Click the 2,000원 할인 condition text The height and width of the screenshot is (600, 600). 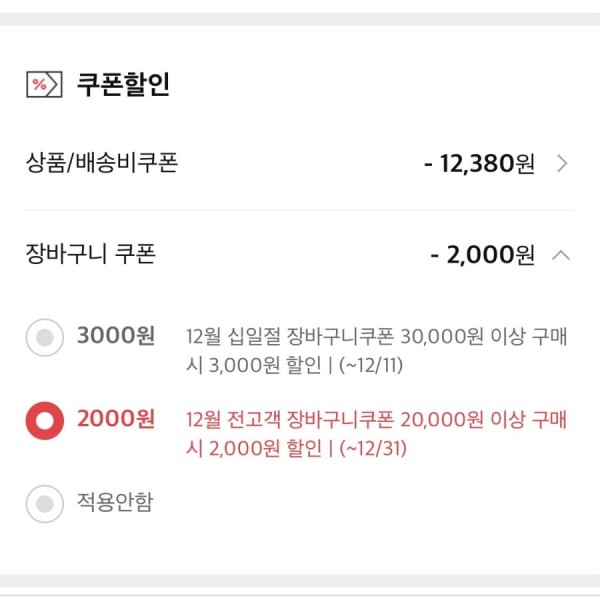pos(265,448)
